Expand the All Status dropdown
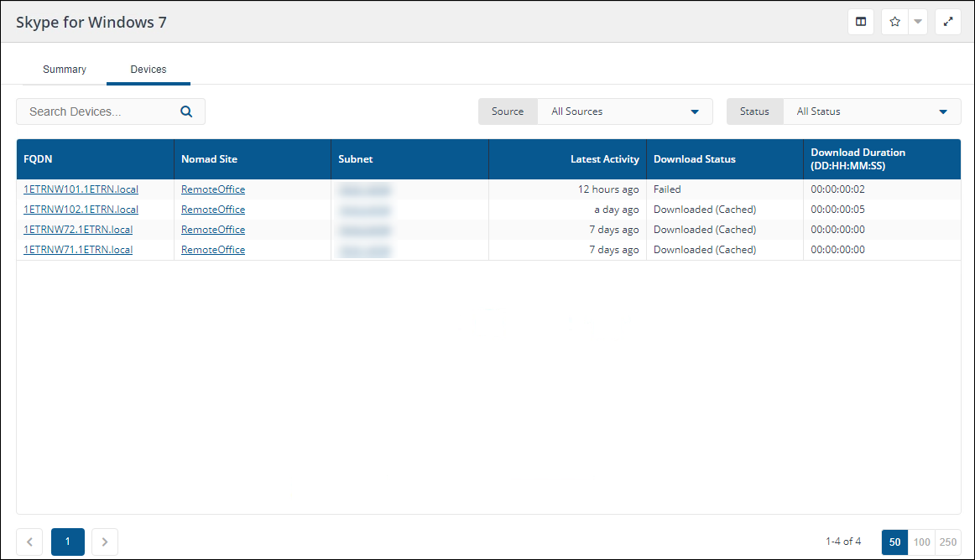Viewport: 975px width, 560px height. click(x=871, y=111)
